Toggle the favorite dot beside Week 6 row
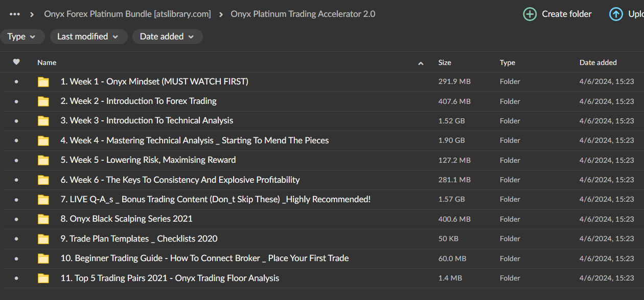644x300 pixels. [16, 180]
